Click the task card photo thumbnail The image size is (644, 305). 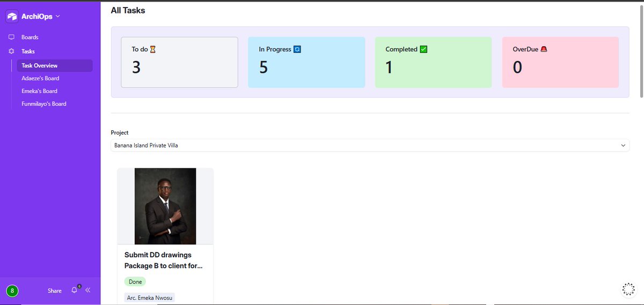[x=165, y=206]
